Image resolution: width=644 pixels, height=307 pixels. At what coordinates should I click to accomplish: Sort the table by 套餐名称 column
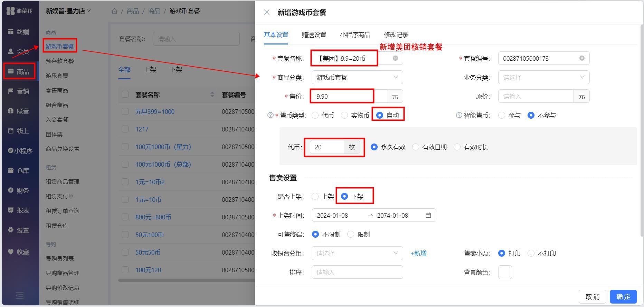point(212,95)
